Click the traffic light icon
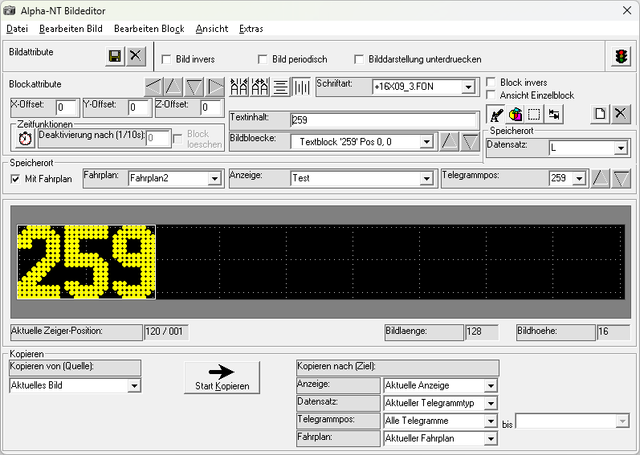This screenshot has width=640, height=455. coord(621,56)
